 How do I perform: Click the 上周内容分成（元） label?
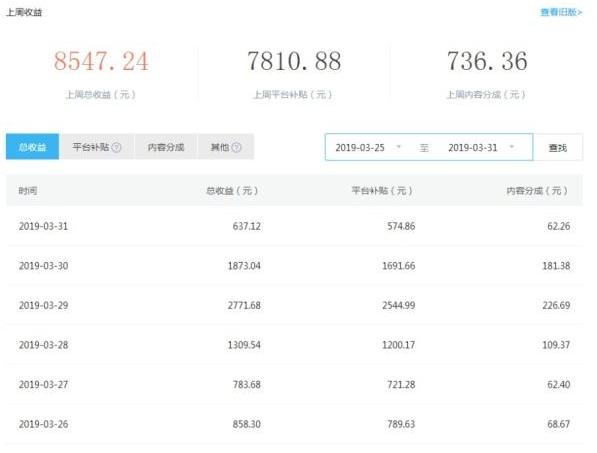click(486, 94)
